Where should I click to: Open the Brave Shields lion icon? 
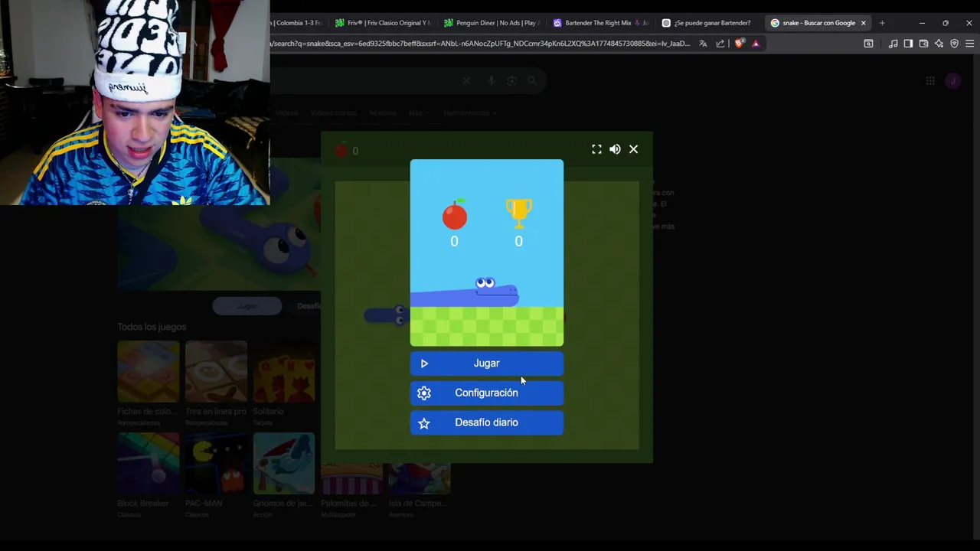coord(739,44)
